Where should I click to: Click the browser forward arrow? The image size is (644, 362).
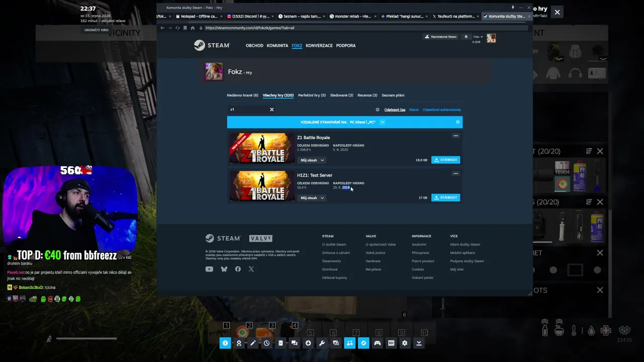[170, 28]
